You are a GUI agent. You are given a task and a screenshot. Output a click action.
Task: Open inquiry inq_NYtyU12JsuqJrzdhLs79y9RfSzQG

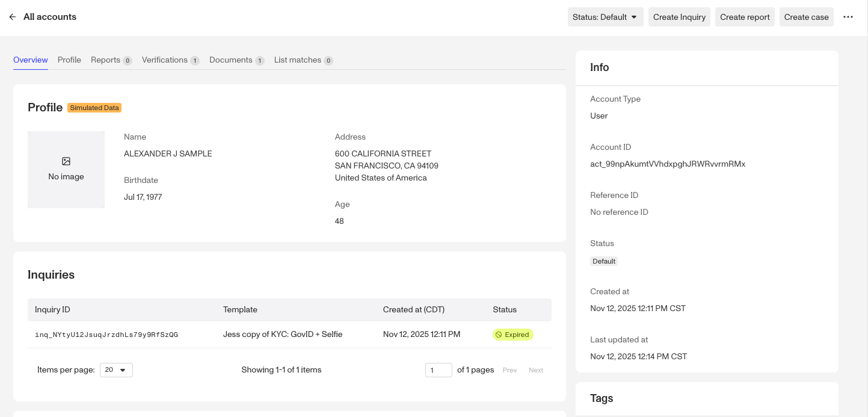[106, 335]
